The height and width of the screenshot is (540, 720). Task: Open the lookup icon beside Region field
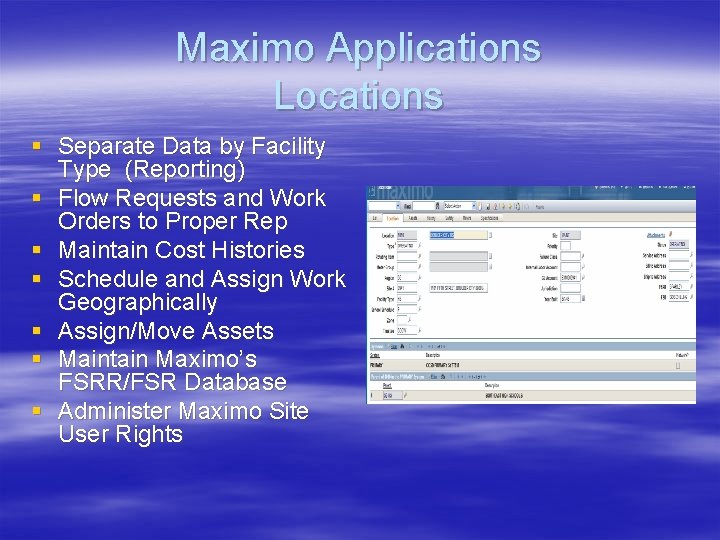[420, 277]
